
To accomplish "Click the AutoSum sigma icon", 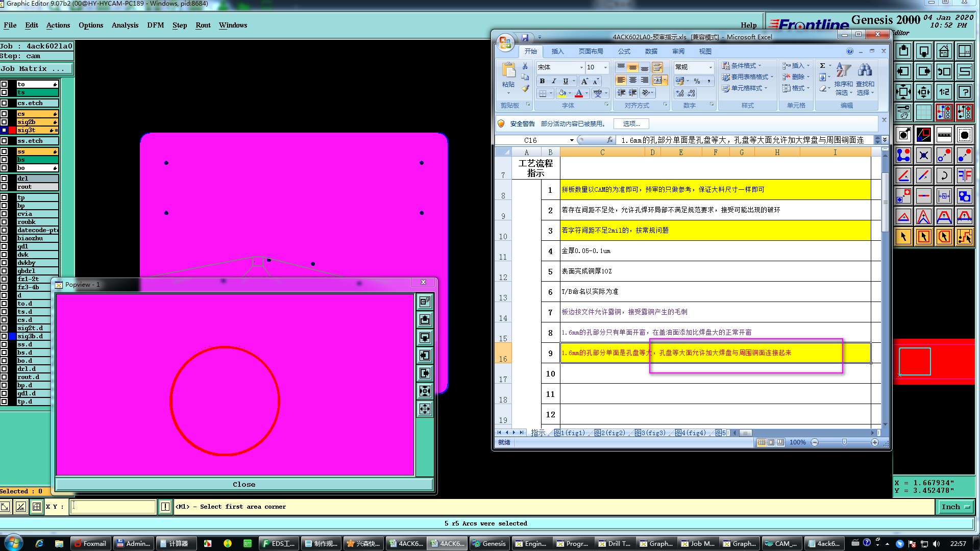I will click(x=822, y=66).
